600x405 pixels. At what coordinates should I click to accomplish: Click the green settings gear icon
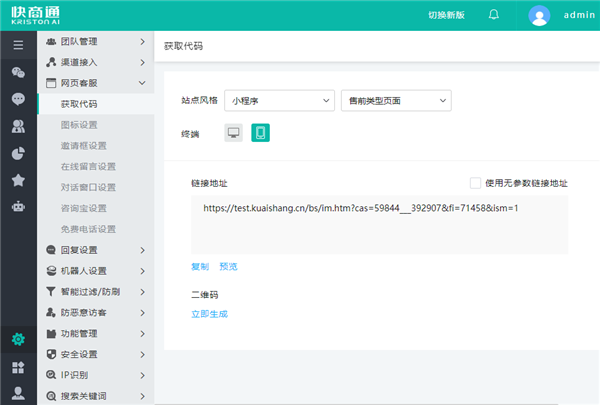click(18, 339)
